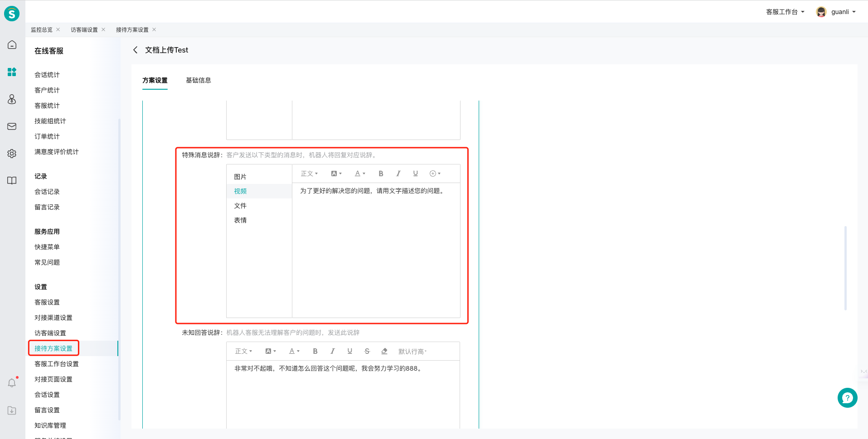Viewport: 868px width, 439px height.
Task: Close the 监控总览 tab
Action: (58, 29)
